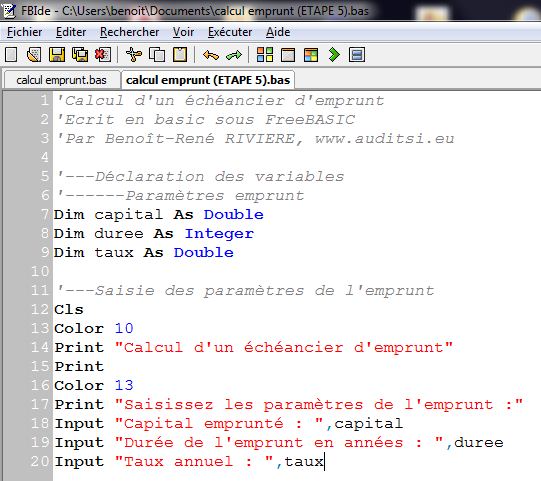Undo with the yellow left arrow

coord(211,55)
